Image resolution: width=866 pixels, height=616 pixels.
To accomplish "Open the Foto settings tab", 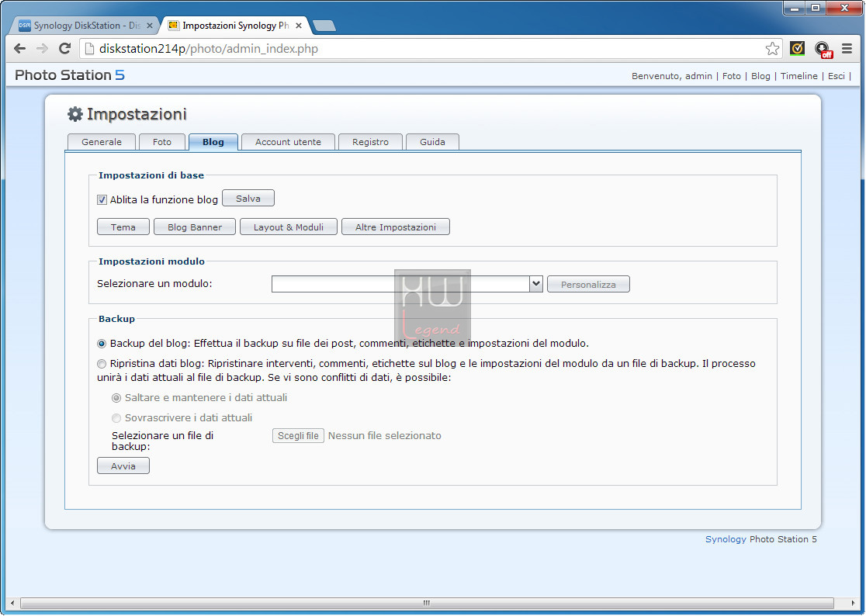I will pyautogui.click(x=162, y=142).
